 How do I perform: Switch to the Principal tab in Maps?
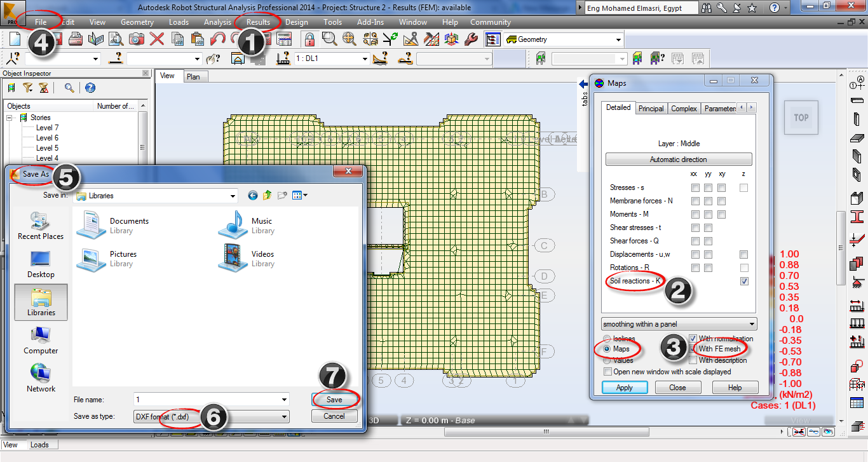click(x=651, y=109)
